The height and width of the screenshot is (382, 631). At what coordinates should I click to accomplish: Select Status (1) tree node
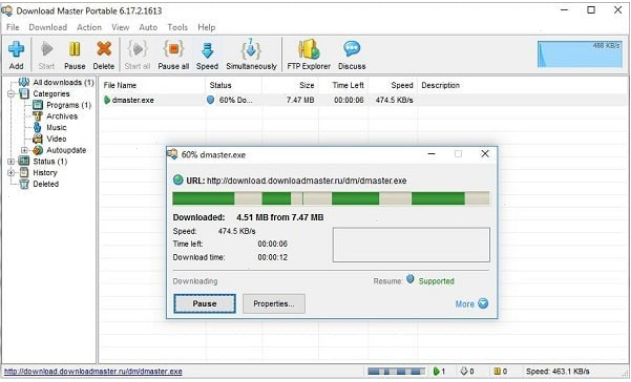coord(50,161)
